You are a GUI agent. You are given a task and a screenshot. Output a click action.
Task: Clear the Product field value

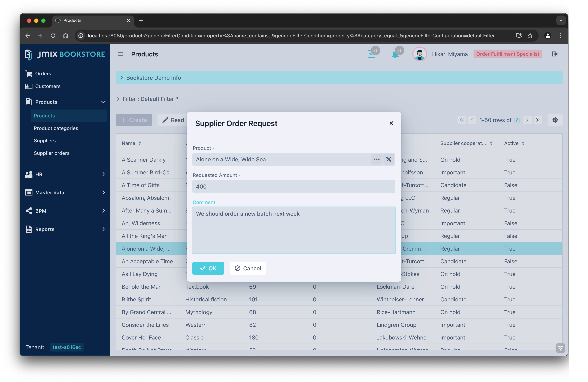pos(388,159)
